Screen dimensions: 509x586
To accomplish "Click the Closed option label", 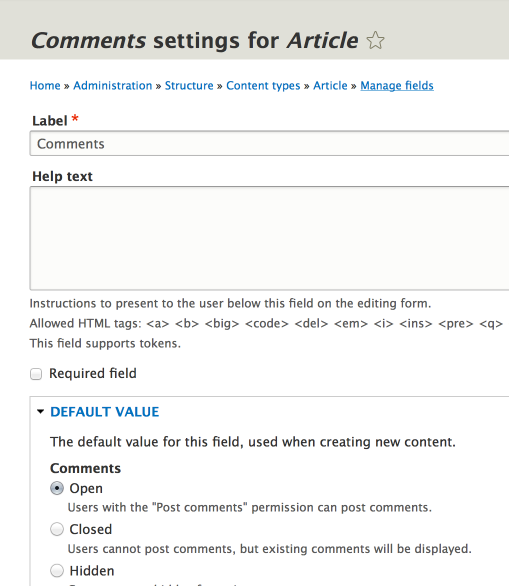I will (91, 529).
